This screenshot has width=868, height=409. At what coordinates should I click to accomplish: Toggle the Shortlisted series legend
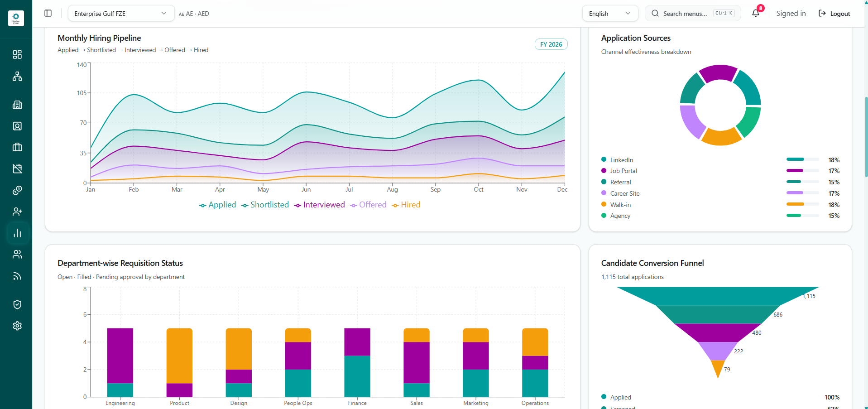coord(265,205)
